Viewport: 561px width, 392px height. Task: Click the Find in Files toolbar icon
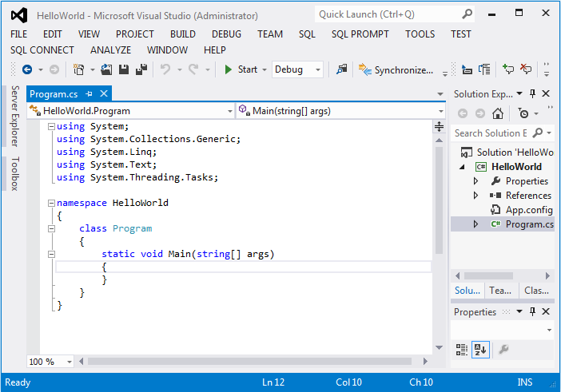[x=342, y=69]
